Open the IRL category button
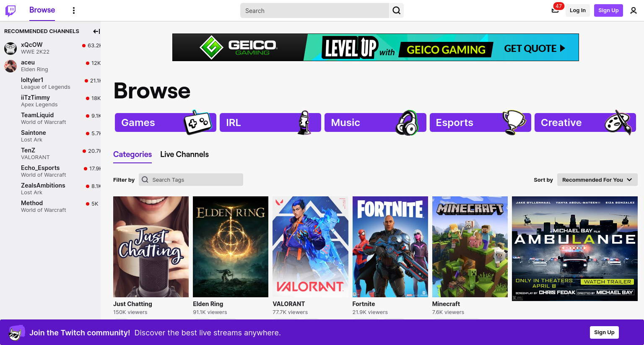Screen dimensions: 644x345 click(x=270, y=123)
